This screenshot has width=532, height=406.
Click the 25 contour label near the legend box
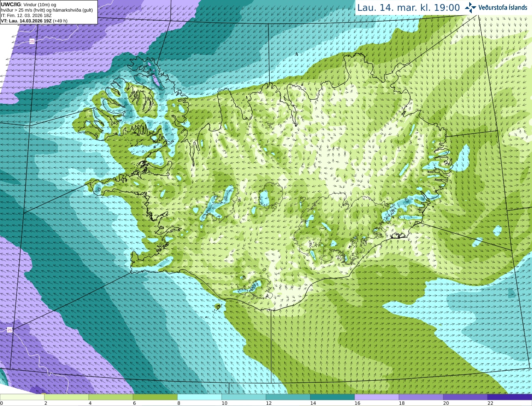[x=32, y=41]
